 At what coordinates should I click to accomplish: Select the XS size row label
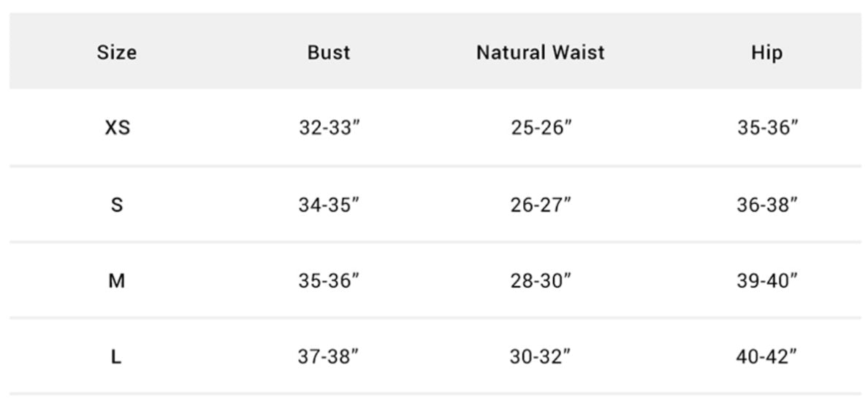pos(117,128)
